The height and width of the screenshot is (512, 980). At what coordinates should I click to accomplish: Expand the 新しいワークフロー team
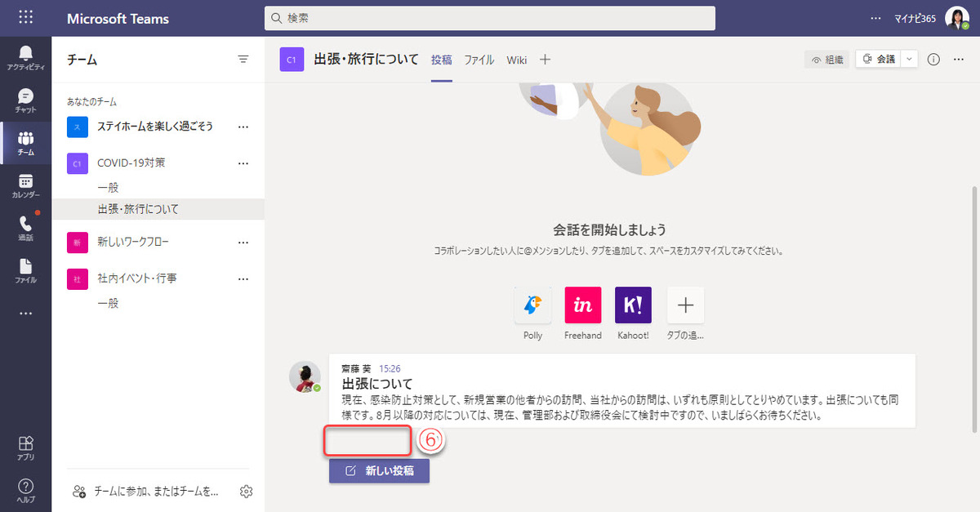click(x=134, y=243)
